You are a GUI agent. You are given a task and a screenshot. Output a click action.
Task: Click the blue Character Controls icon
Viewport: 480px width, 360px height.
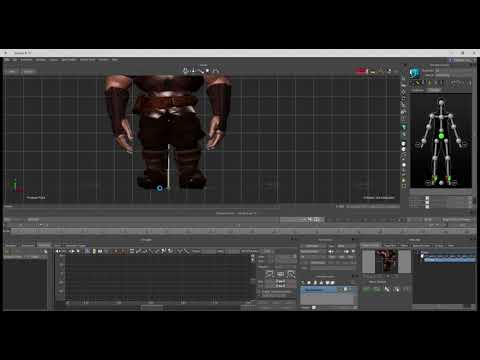tap(414, 73)
